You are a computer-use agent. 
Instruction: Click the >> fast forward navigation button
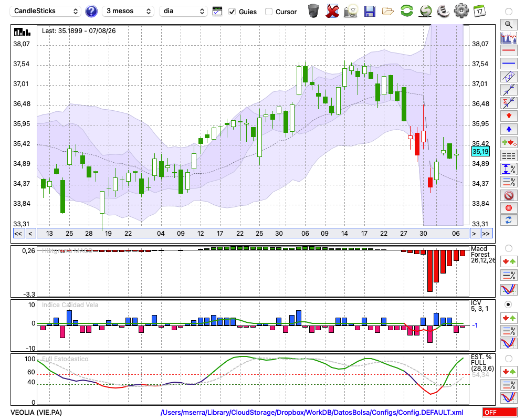486,234
